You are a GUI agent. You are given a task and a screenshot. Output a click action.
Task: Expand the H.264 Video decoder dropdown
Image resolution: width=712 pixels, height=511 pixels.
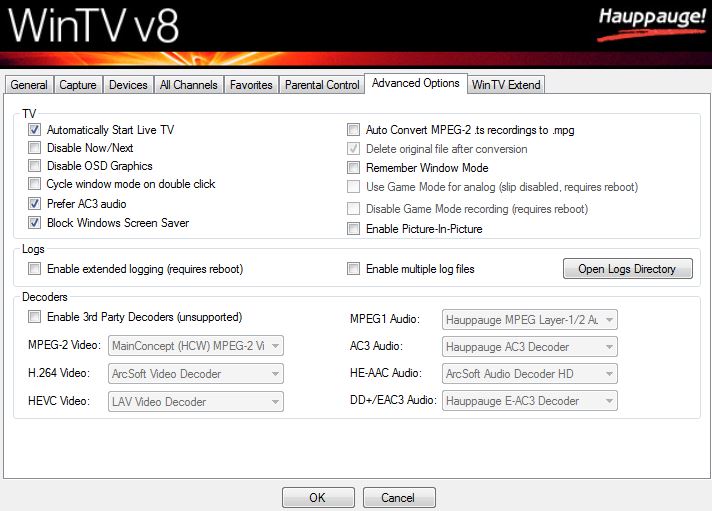pos(196,374)
